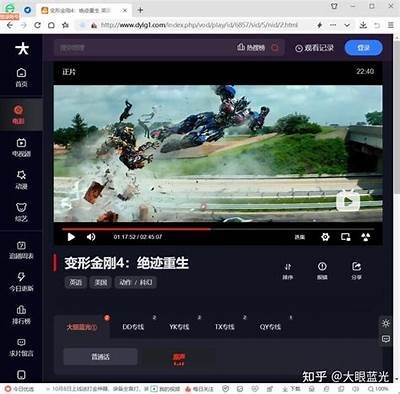
Task: Toggle light/dark theme sun icon on right edge
Action: [x=386, y=323]
